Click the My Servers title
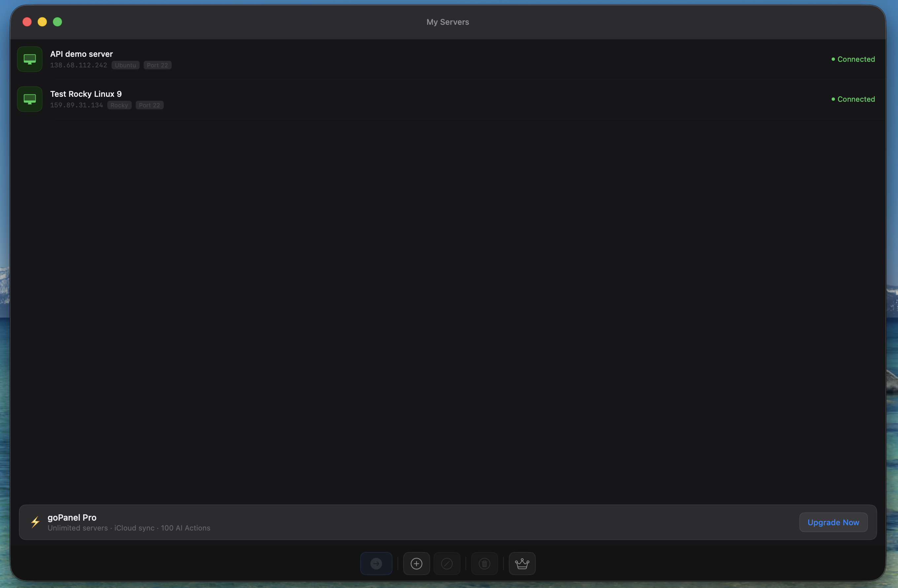This screenshot has height=588, width=898. (447, 22)
